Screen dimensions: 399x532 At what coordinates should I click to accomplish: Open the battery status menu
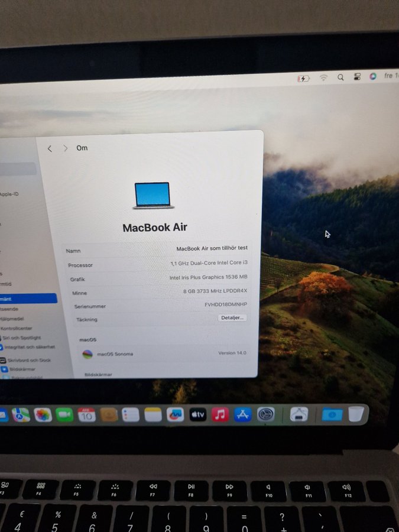coord(303,78)
